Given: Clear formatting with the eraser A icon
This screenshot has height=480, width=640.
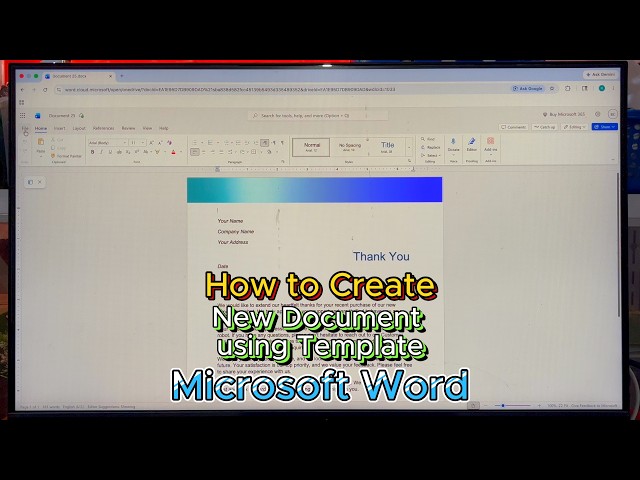Looking at the screenshot, I should click(x=169, y=143).
